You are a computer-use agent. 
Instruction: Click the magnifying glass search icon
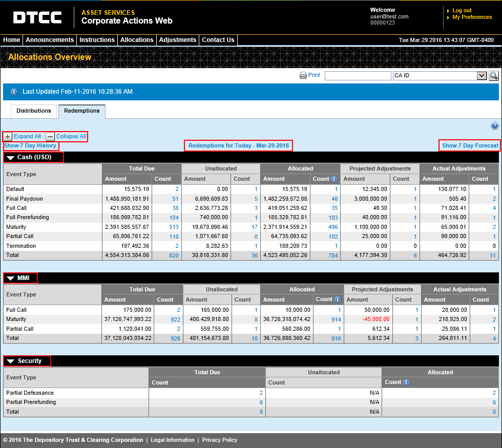click(493, 75)
